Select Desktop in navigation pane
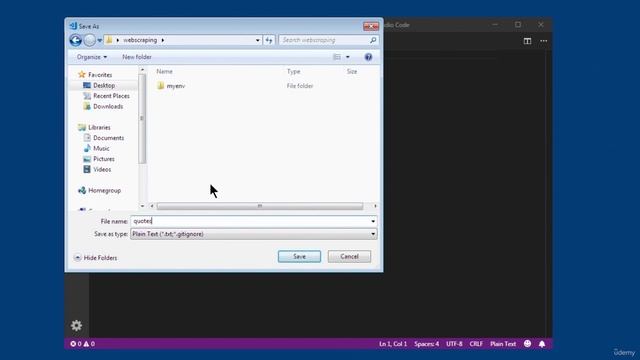Viewport: 640px width, 360px height. [104, 85]
